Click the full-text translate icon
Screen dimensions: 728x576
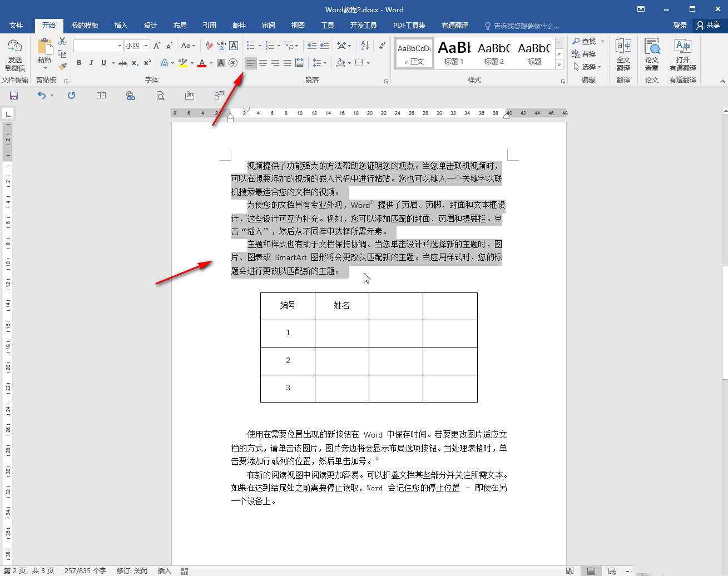pyautogui.click(x=623, y=55)
